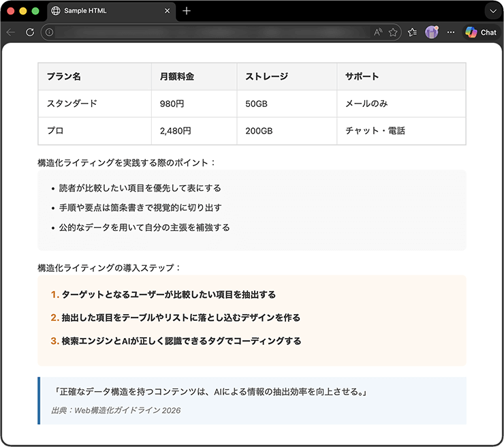Click the green macOS fullscreen window button
504x447 pixels.
35,11
